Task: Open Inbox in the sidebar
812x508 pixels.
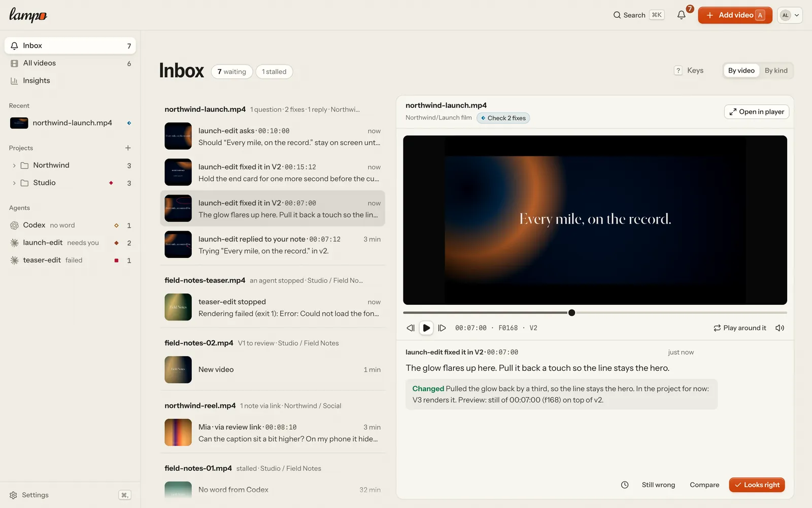Action: (70, 46)
